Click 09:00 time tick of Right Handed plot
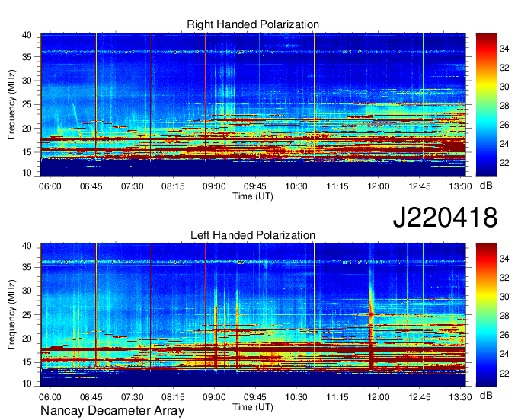Image resolution: width=518 pixels, height=420 pixels. click(214, 186)
